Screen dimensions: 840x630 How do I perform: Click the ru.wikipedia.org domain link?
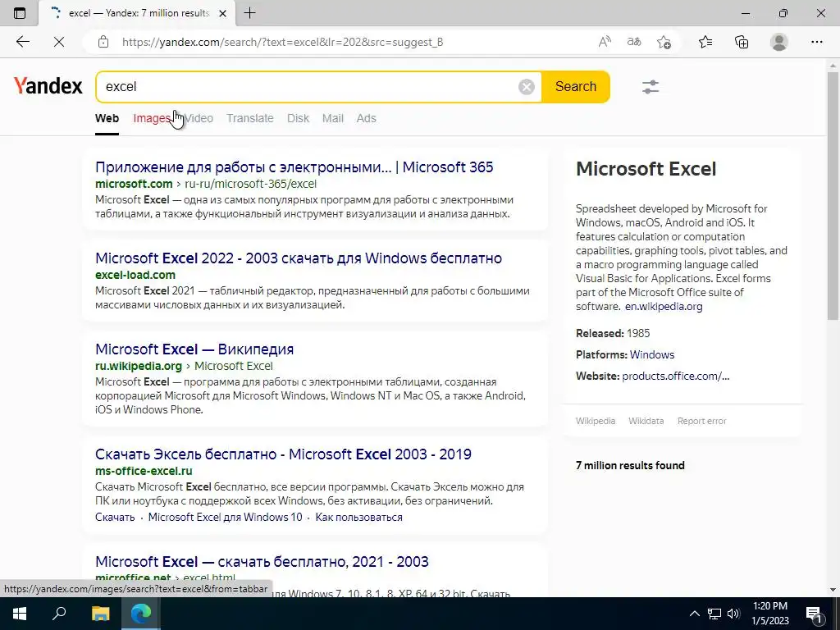[x=139, y=366]
